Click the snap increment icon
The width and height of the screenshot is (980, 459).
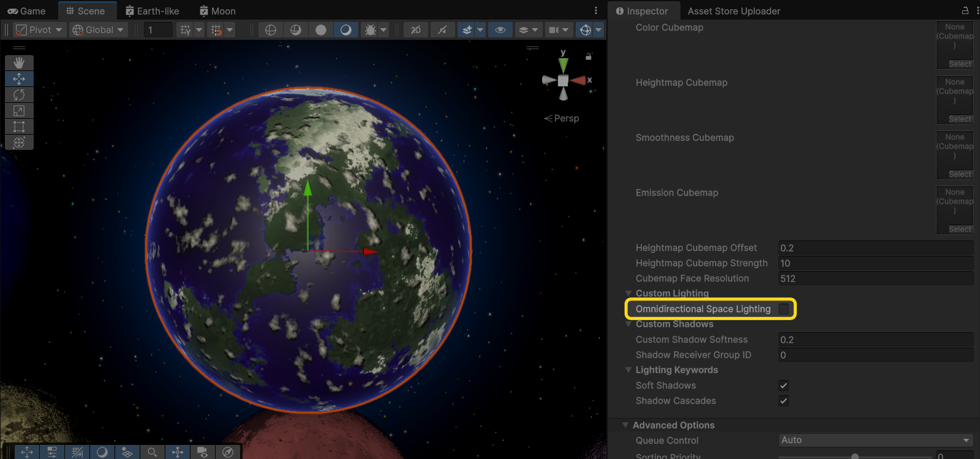[x=216, y=29]
